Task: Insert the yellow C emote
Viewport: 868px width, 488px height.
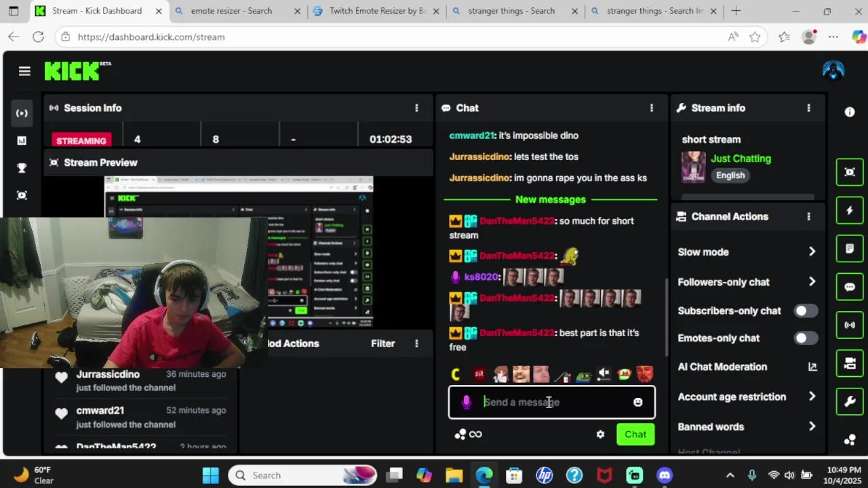Action: [x=456, y=374]
